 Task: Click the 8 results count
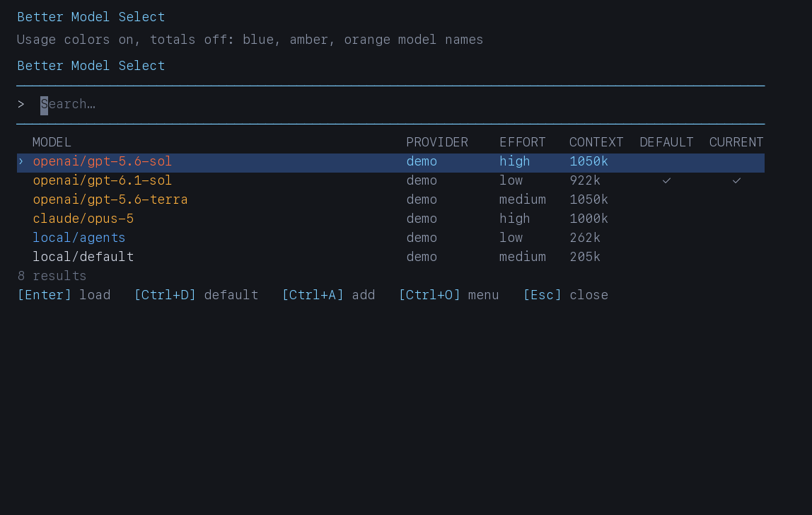(52, 276)
